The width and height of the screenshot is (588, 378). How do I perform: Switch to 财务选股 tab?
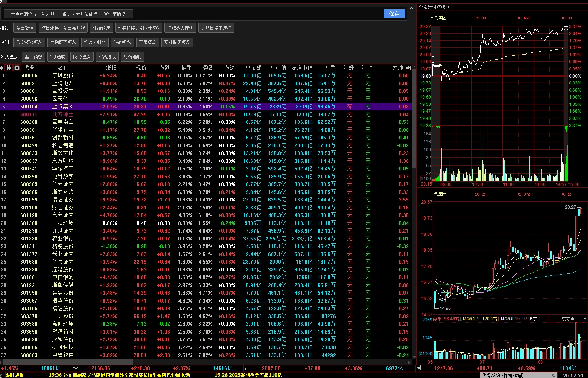(x=82, y=57)
